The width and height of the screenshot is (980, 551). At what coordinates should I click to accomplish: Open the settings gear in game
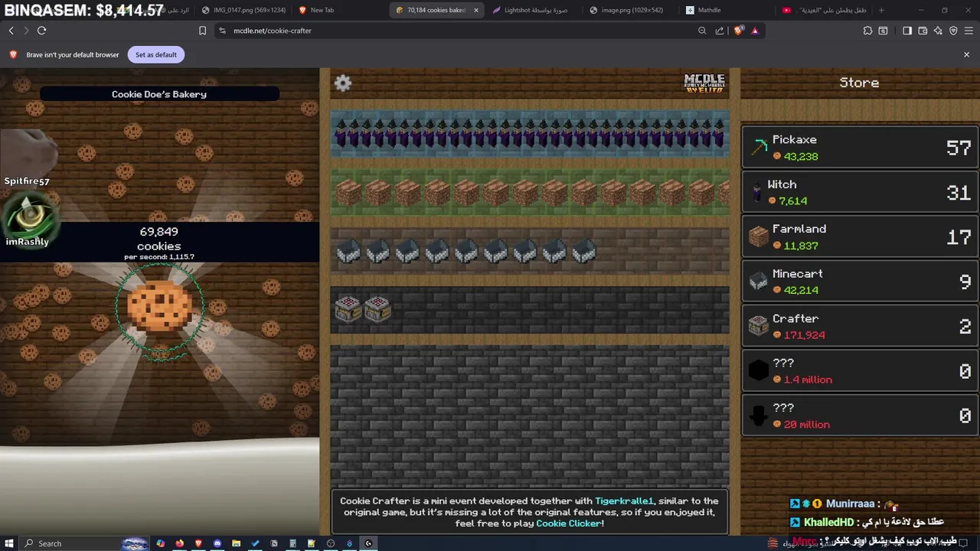click(x=343, y=83)
